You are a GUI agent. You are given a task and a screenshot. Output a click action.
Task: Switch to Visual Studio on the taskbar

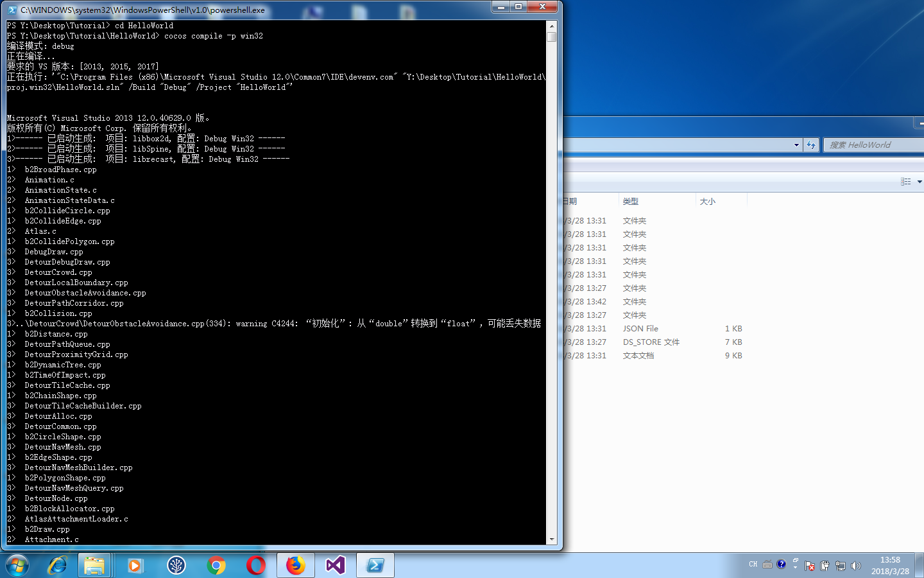(x=336, y=565)
